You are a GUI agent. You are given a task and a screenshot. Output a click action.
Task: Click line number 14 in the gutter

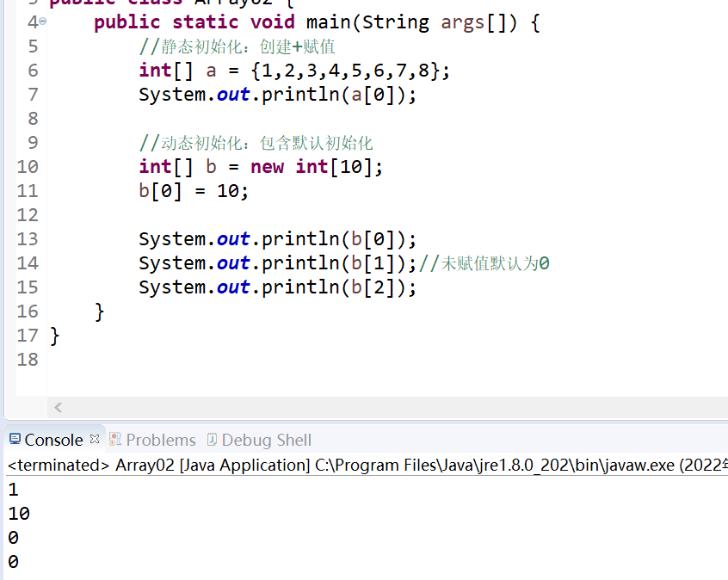pyautogui.click(x=28, y=262)
